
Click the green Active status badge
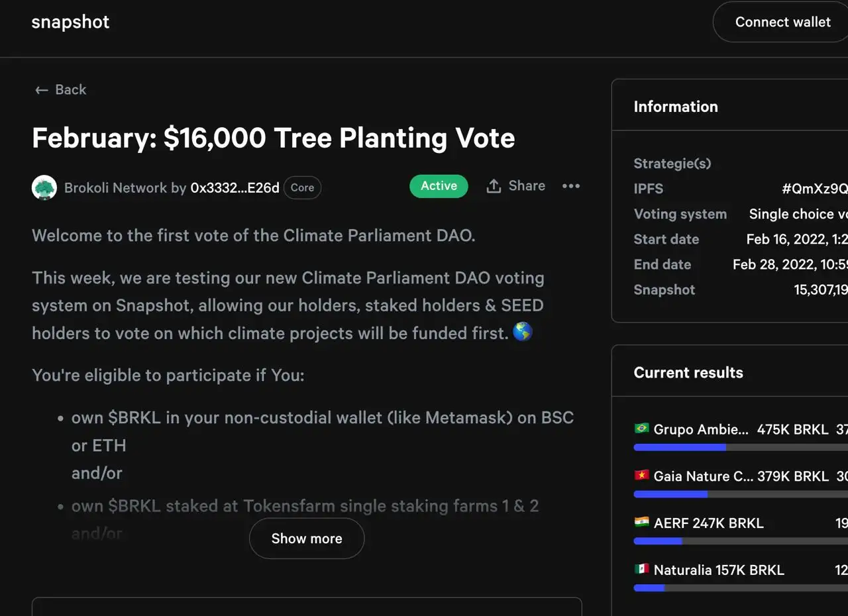(x=439, y=186)
